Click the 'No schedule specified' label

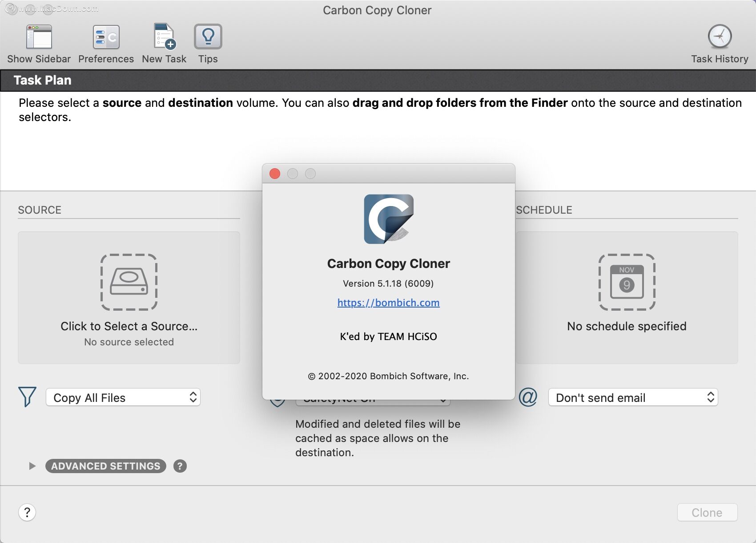click(x=627, y=326)
